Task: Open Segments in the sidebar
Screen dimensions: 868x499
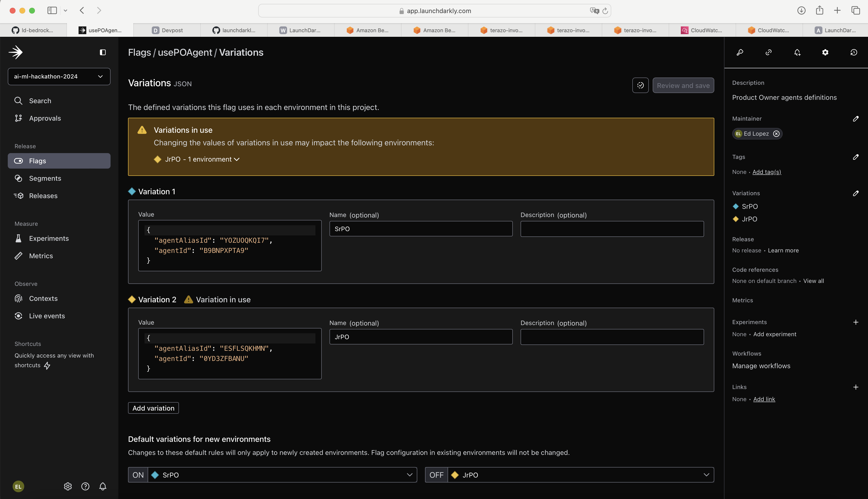Action: point(45,178)
